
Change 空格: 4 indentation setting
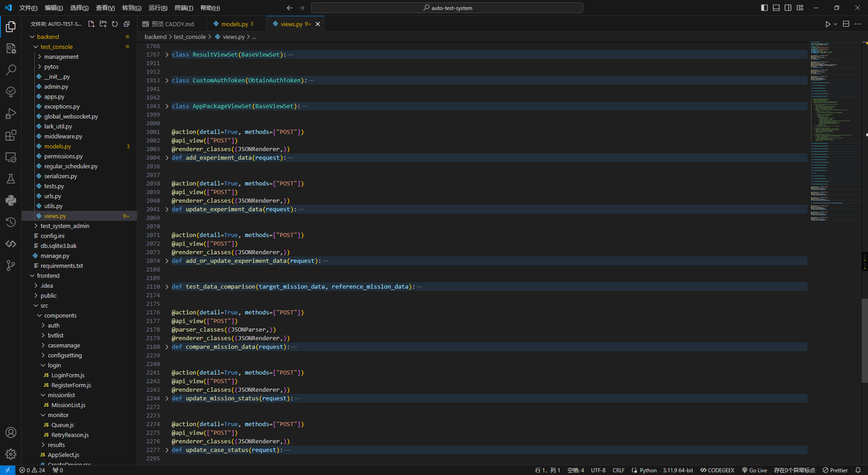[576, 470]
